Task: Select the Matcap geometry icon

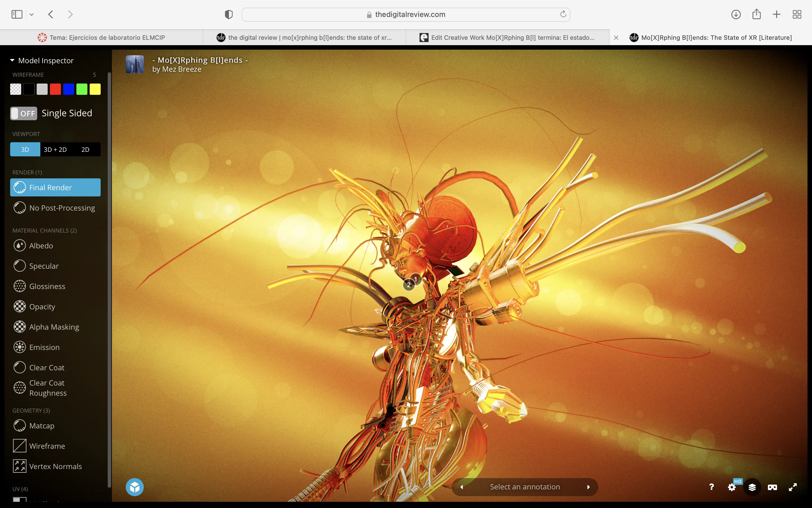Action: (x=19, y=426)
